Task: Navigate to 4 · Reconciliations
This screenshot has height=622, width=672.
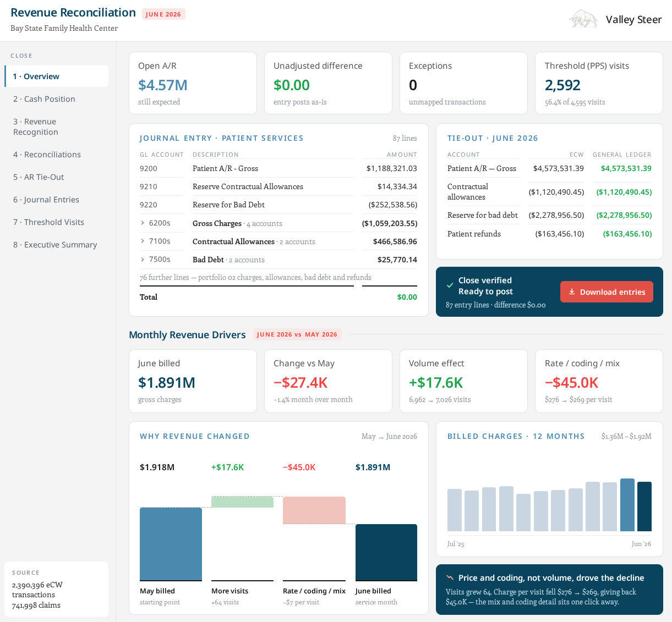Action: pos(56,155)
